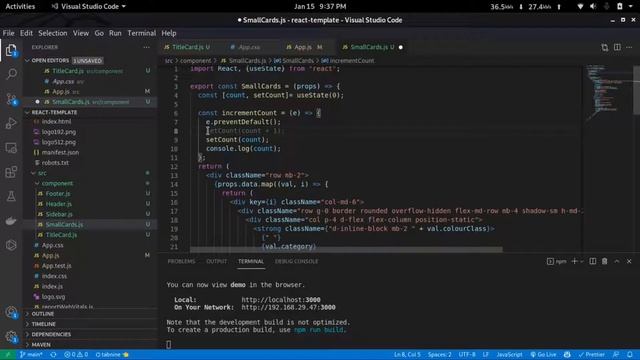Expand the Outline section
The image size is (640, 360).
tap(42, 314)
